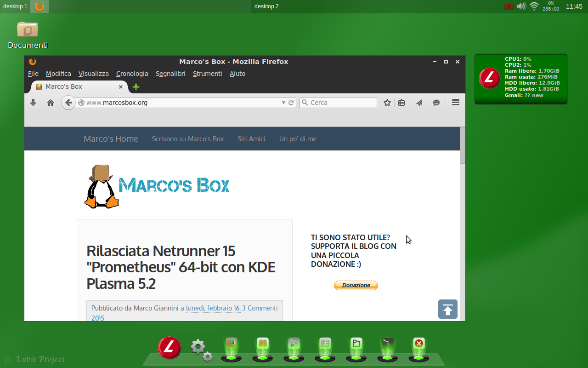
Task: Launch the terminal from the dock
Action: click(x=387, y=343)
